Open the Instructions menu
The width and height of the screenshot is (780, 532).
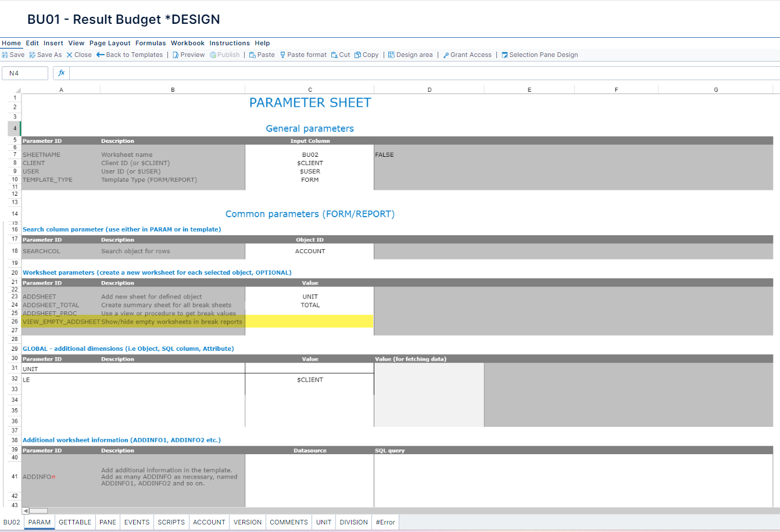(x=230, y=42)
